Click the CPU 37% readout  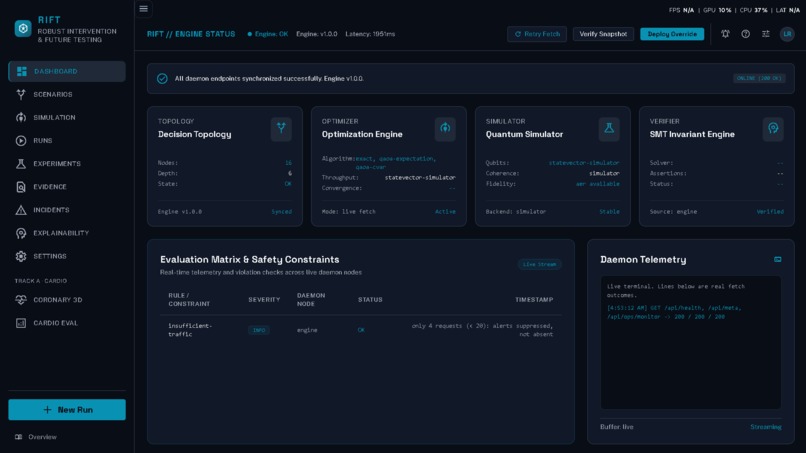tap(754, 10)
